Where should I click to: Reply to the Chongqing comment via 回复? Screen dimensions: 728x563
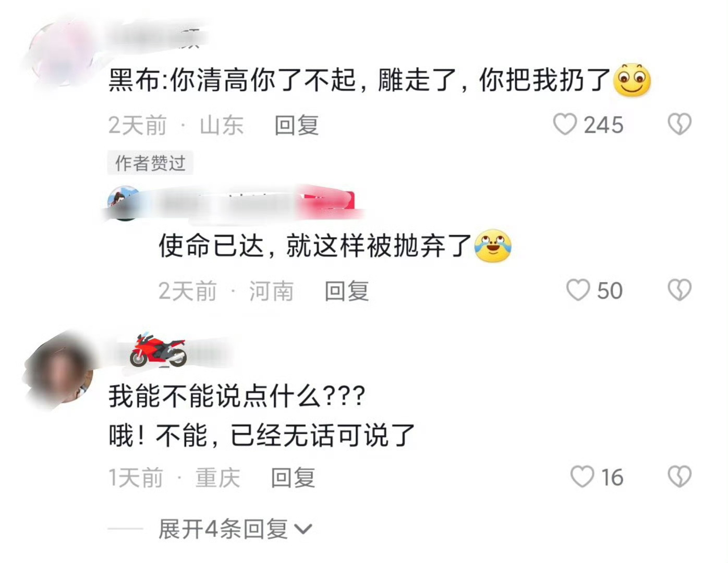(x=293, y=477)
